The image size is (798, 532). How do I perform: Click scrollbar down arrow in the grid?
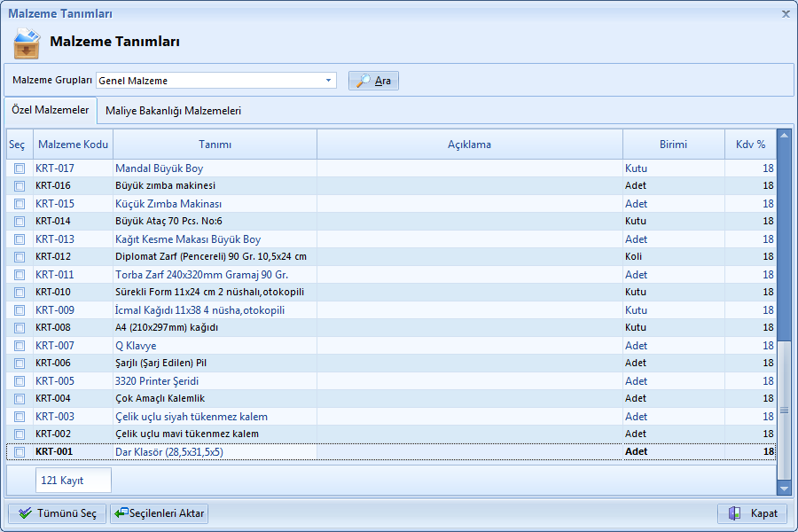point(784,488)
